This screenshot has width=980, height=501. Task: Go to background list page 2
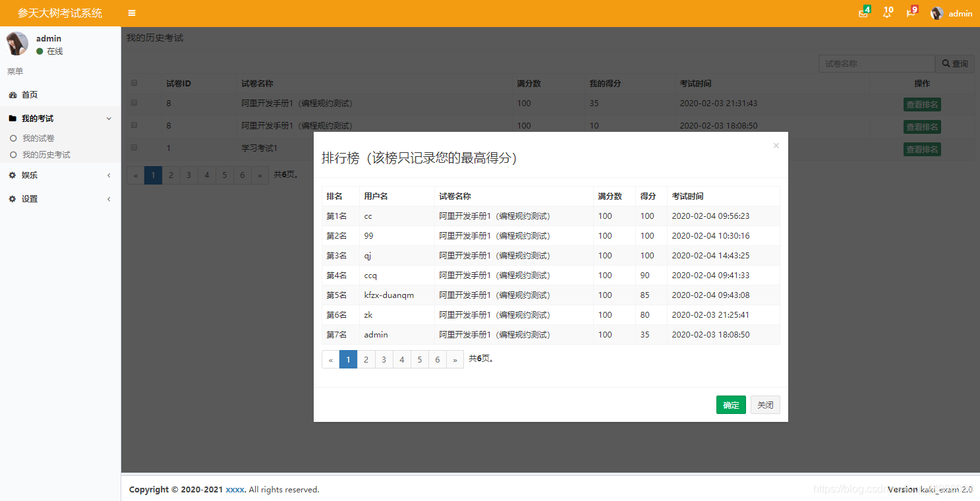tap(171, 175)
